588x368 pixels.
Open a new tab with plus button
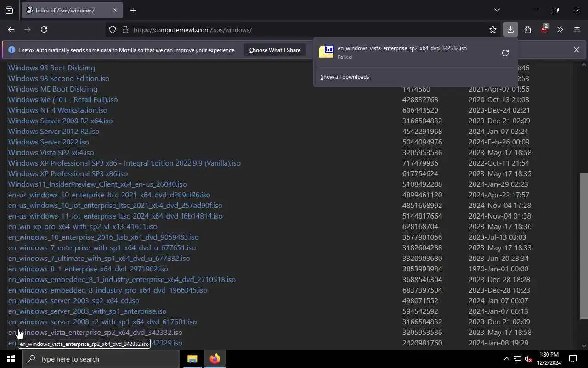pos(133,10)
